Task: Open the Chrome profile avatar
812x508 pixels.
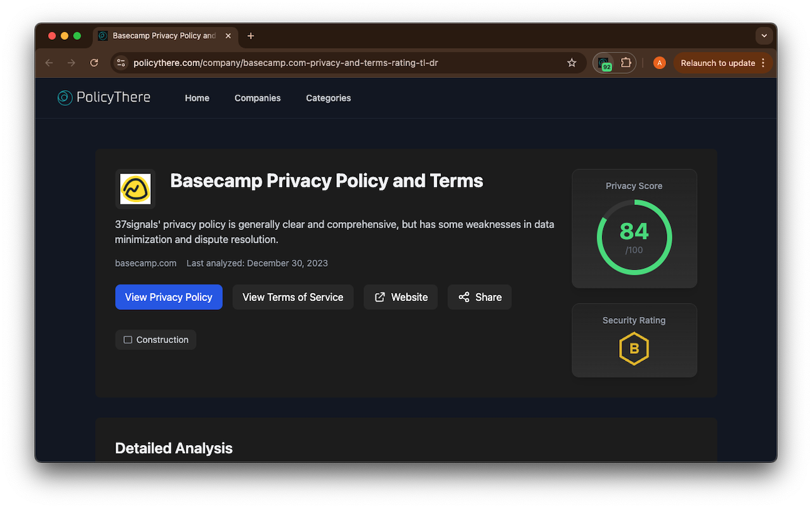Action: [x=660, y=63]
